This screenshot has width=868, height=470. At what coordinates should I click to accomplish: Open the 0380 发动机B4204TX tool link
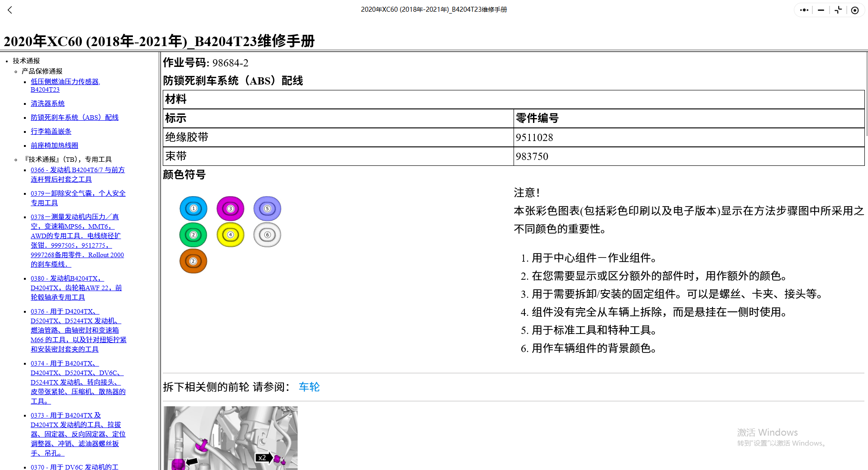coord(76,288)
